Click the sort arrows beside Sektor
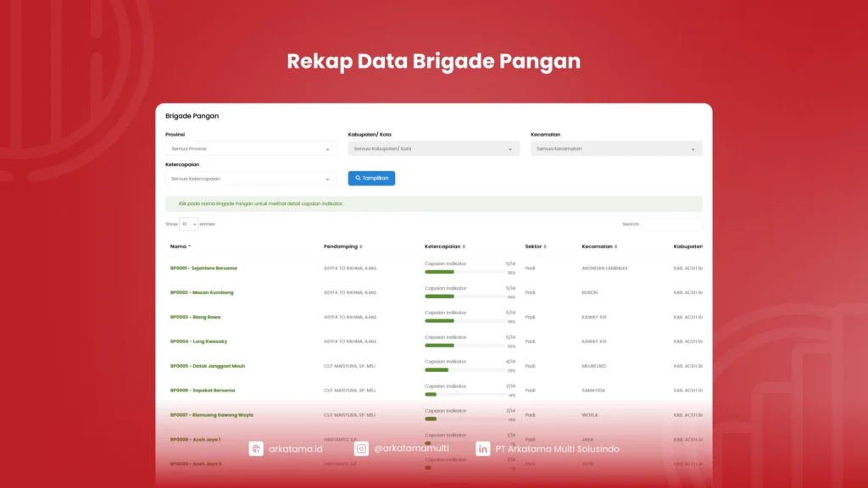This screenshot has height=488, width=868. click(545, 247)
